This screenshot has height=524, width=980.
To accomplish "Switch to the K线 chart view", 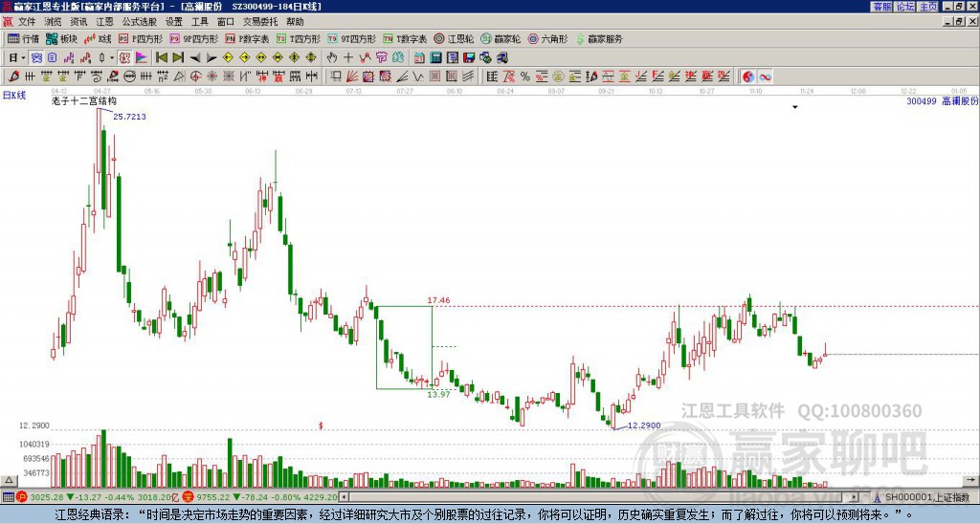I will click(x=99, y=38).
